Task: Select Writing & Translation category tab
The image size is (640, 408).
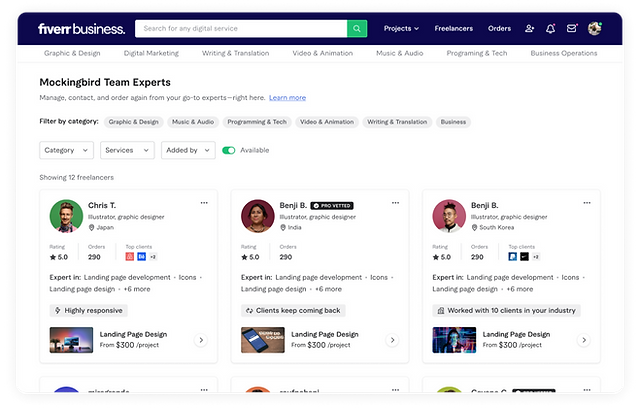Action: (x=236, y=53)
